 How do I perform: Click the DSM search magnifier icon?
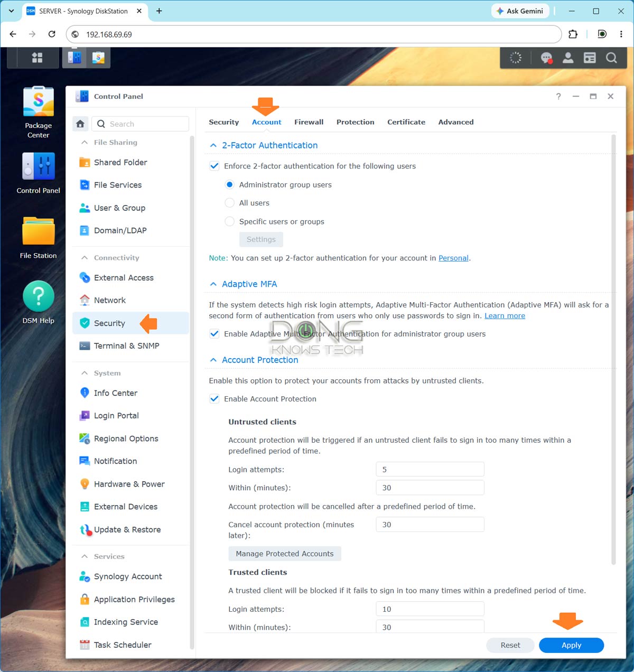coord(611,58)
